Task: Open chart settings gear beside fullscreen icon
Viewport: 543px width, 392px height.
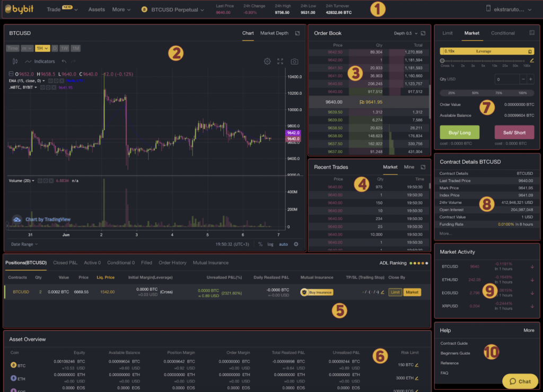Action: point(267,61)
